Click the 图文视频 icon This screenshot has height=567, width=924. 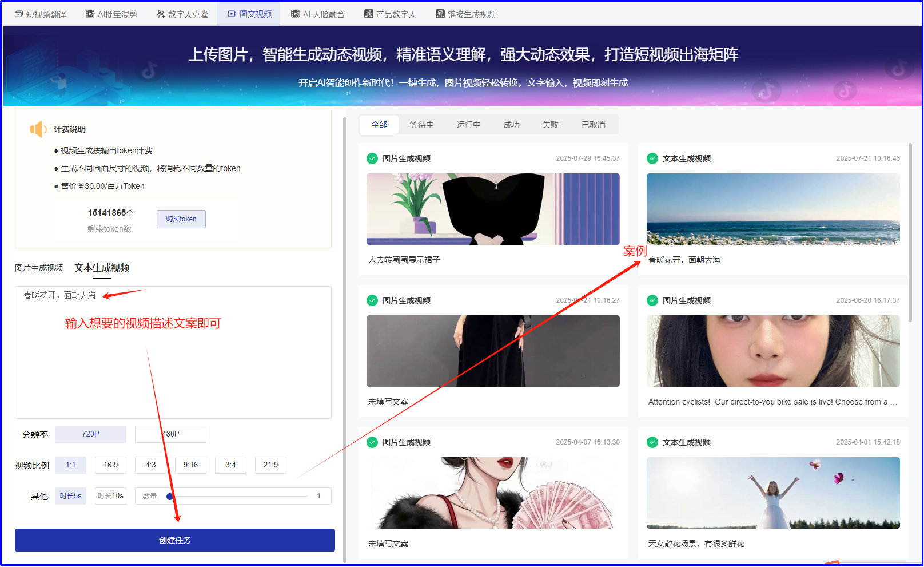(248, 13)
